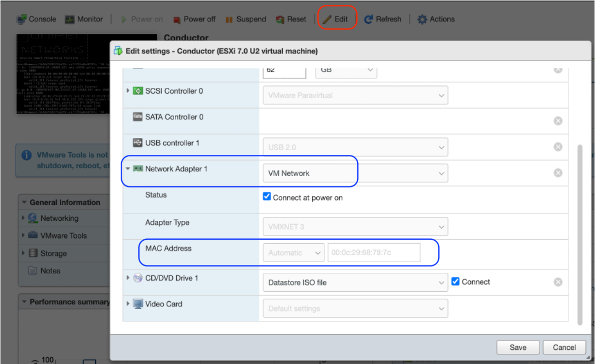Click the VMware Tools info icon
595x364 pixels.
coord(27,155)
